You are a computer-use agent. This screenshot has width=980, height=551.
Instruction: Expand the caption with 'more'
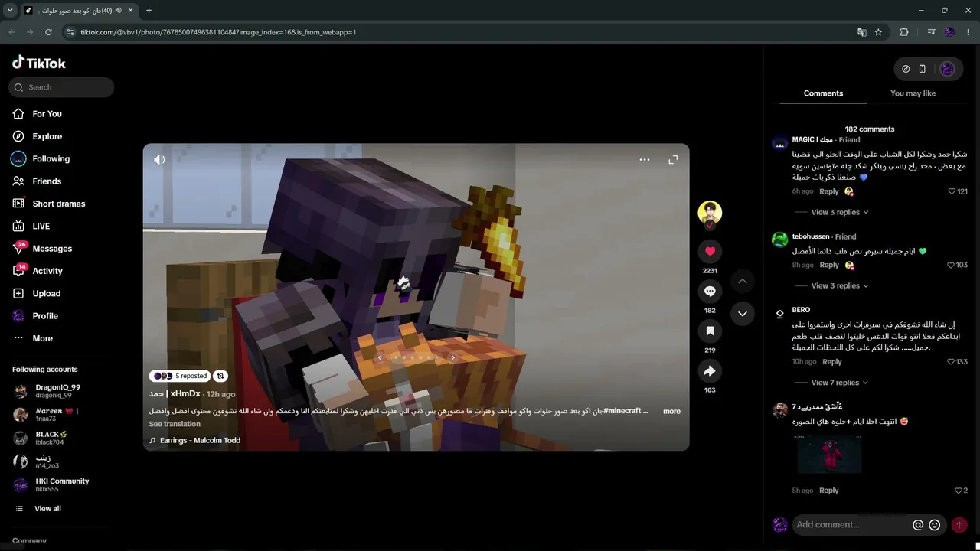click(x=671, y=412)
